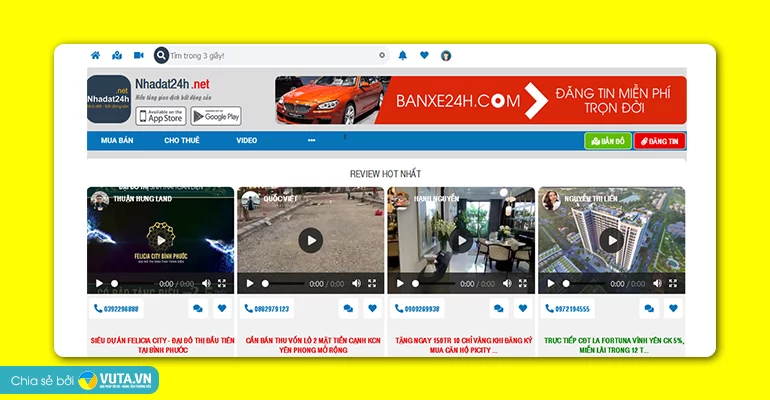770x400 pixels.
Task: Favorite the Yên Phong listing with the heart
Action: coord(372,309)
